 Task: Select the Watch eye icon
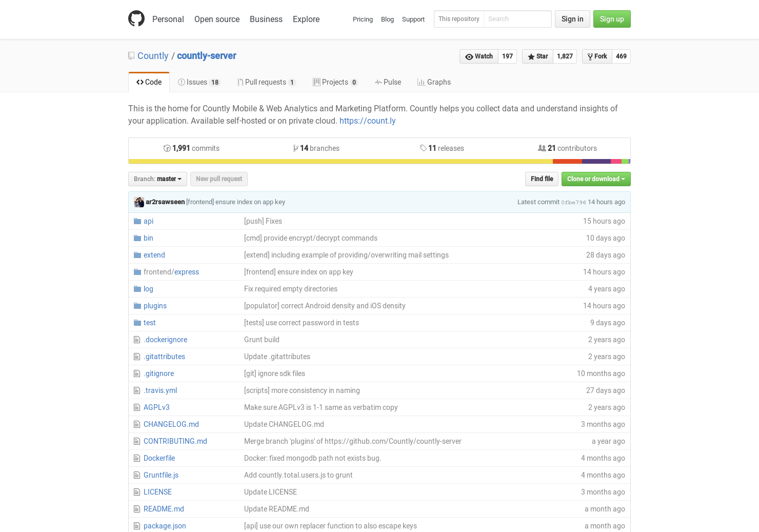469,56
